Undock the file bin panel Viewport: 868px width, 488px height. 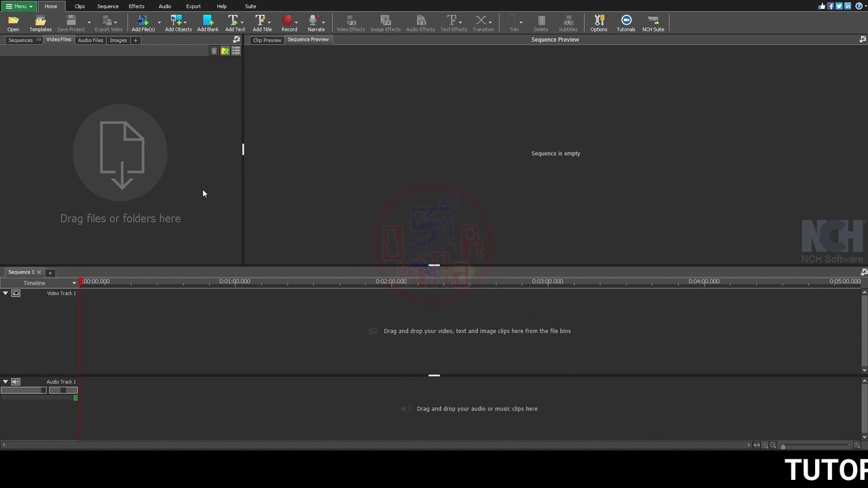point(237,39)
